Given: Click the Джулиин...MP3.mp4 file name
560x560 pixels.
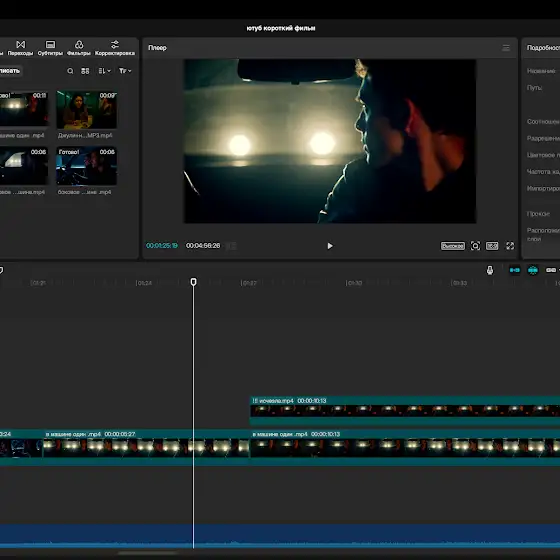Looking at the screenshot, I should (85, 135).
